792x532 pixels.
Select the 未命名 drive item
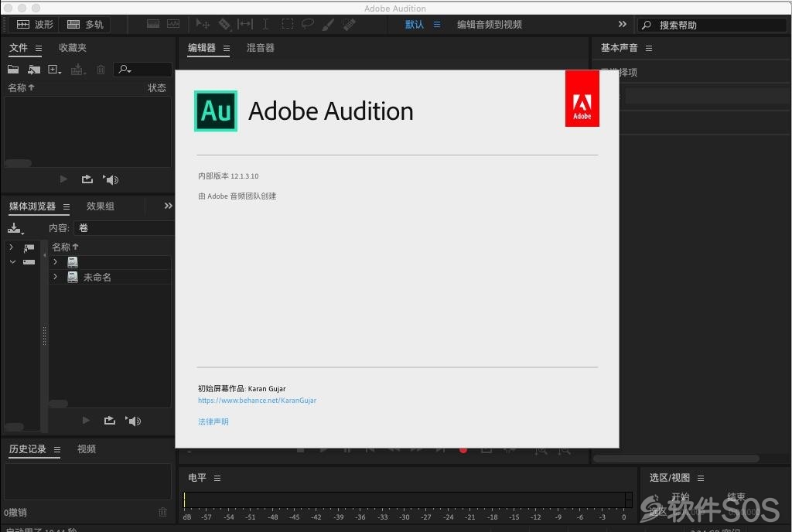point(97,277)
